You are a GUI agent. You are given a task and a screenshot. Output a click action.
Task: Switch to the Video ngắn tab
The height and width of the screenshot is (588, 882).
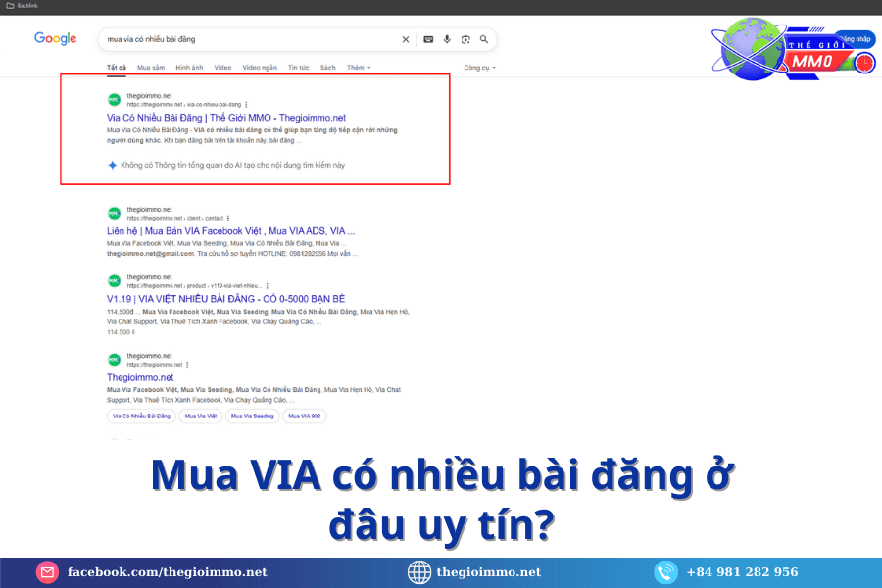point(260,68)
